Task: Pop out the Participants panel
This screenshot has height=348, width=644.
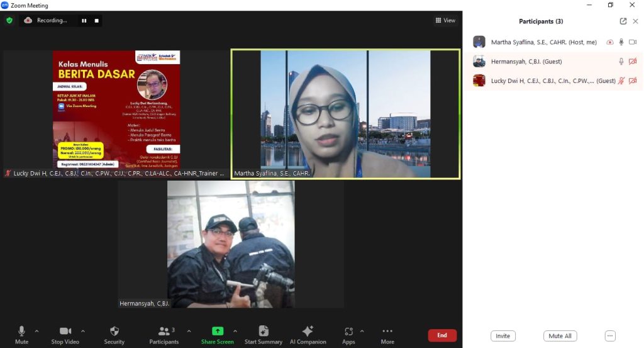Action: (x=623, y=21)
